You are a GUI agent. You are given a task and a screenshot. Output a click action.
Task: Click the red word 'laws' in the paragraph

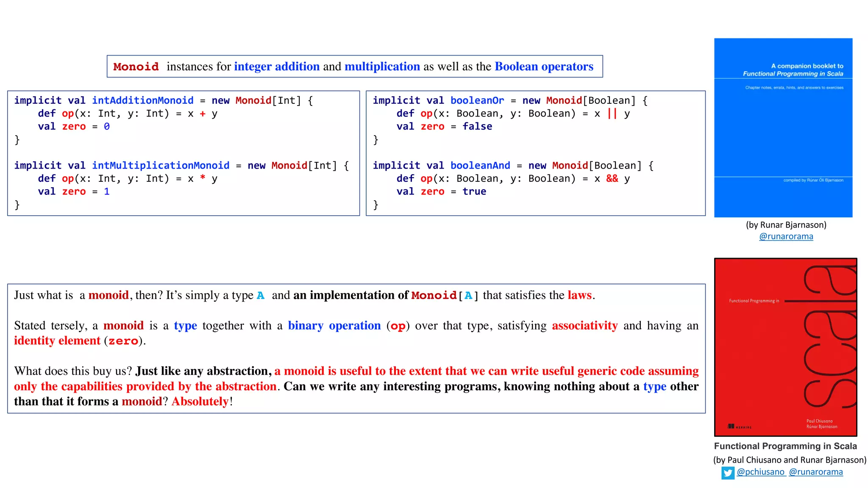(580, 295)
